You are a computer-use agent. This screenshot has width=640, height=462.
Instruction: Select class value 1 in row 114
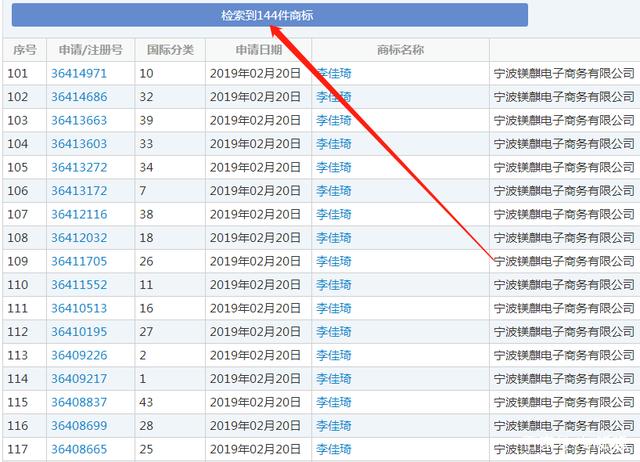143,379
